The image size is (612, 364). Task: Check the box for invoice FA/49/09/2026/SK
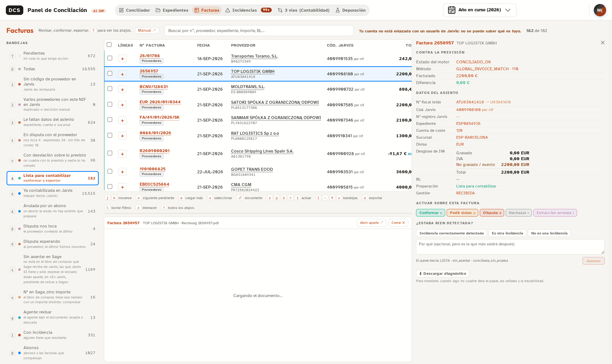[110, 120]
